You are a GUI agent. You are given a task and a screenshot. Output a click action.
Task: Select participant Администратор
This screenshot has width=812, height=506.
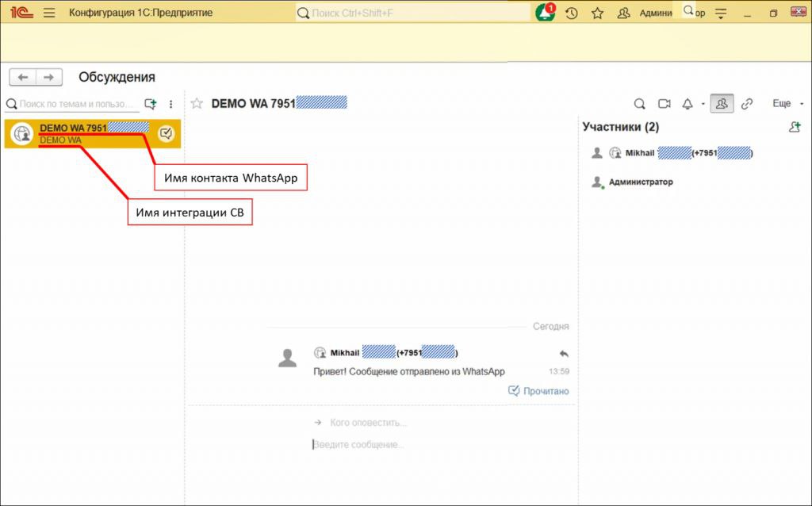pyautogui.click(x=632, y=182)
